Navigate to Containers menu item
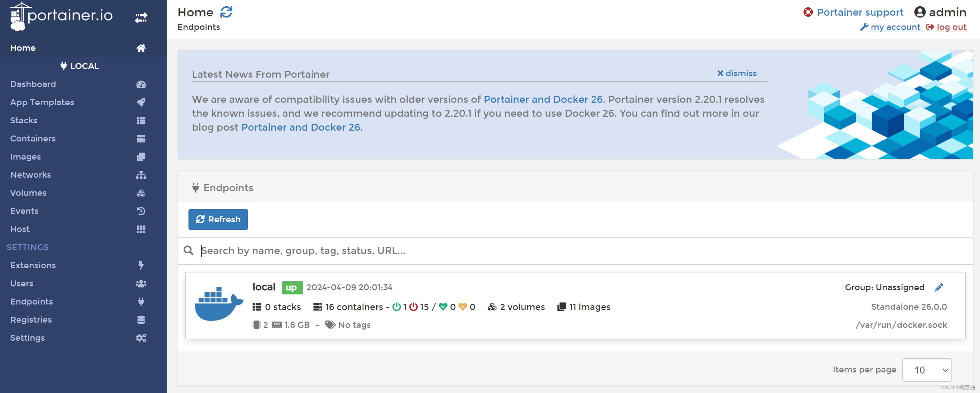 33,138
